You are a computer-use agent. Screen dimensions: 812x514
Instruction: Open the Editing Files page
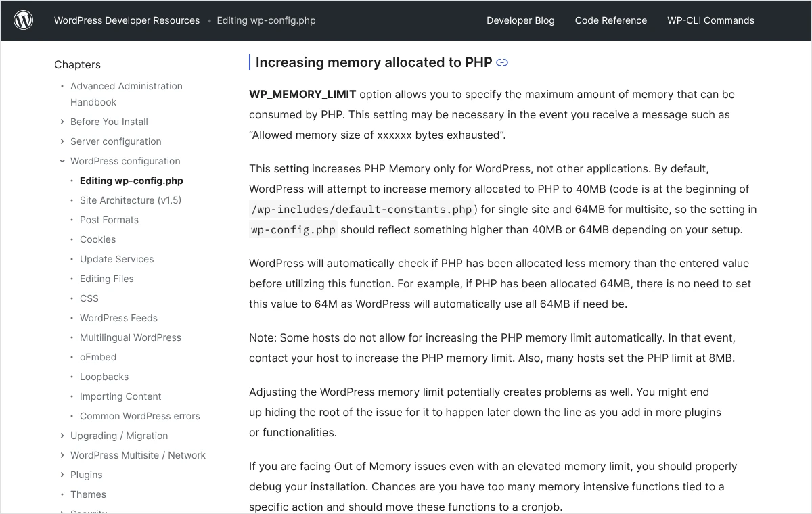(107, 279)
